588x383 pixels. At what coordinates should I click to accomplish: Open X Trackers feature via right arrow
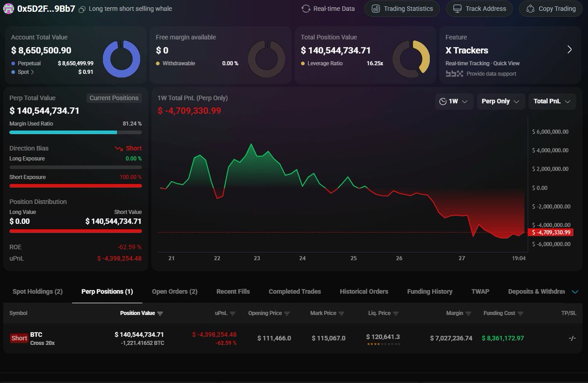(569, 49)
